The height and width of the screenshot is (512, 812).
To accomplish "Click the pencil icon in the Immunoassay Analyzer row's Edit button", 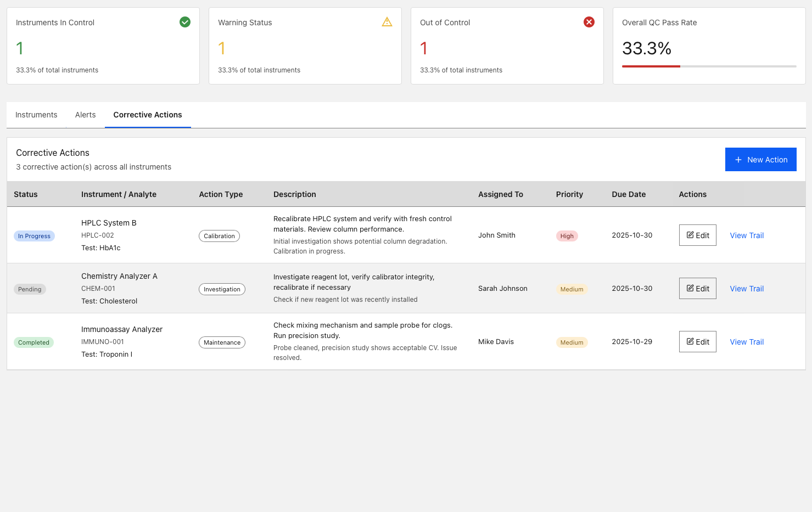I will coord(690,341).
